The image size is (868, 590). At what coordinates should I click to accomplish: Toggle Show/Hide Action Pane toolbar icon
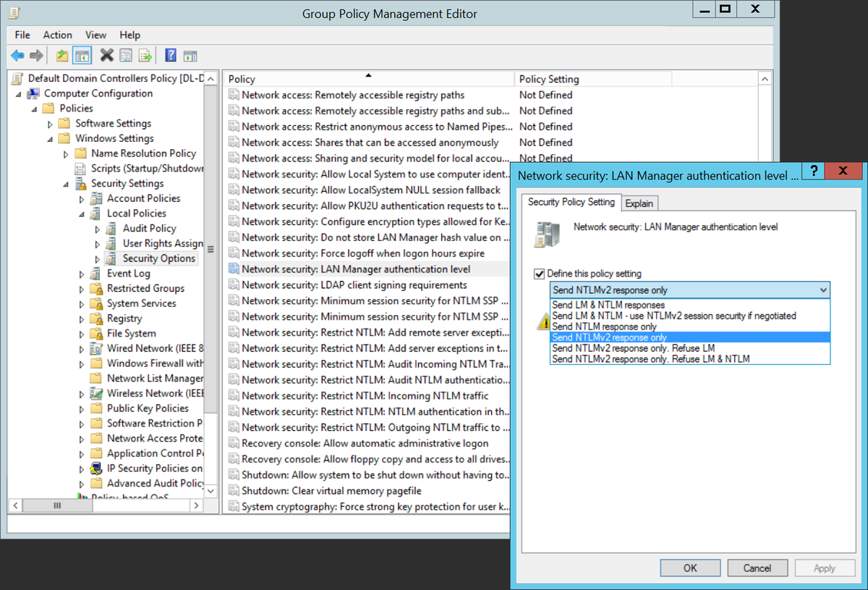coord(190,56)
